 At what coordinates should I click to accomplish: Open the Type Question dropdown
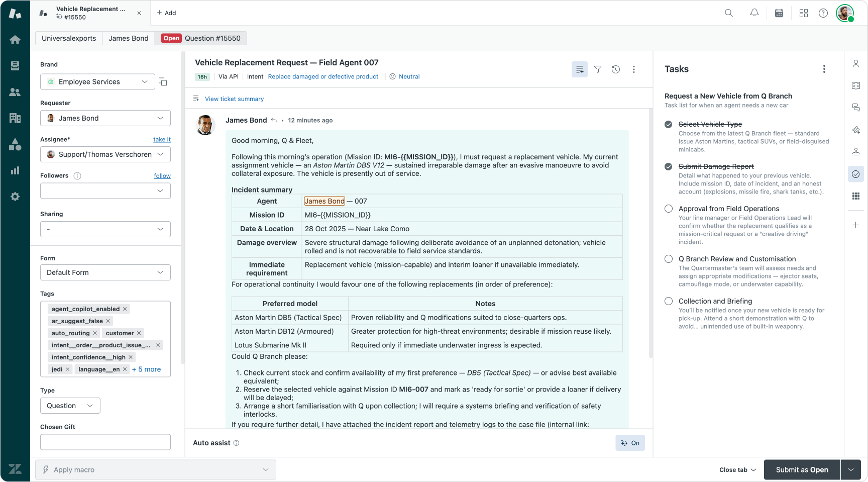70,406
